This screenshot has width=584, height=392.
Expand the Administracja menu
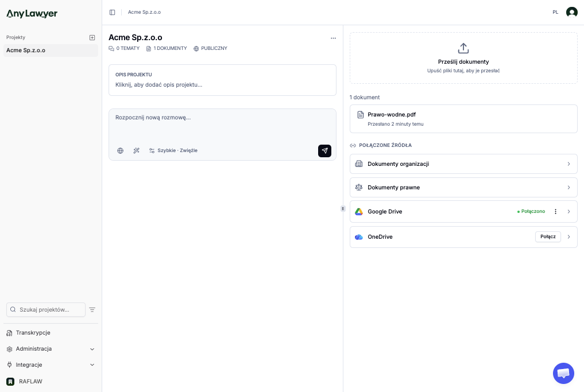[x=34, y=349]
